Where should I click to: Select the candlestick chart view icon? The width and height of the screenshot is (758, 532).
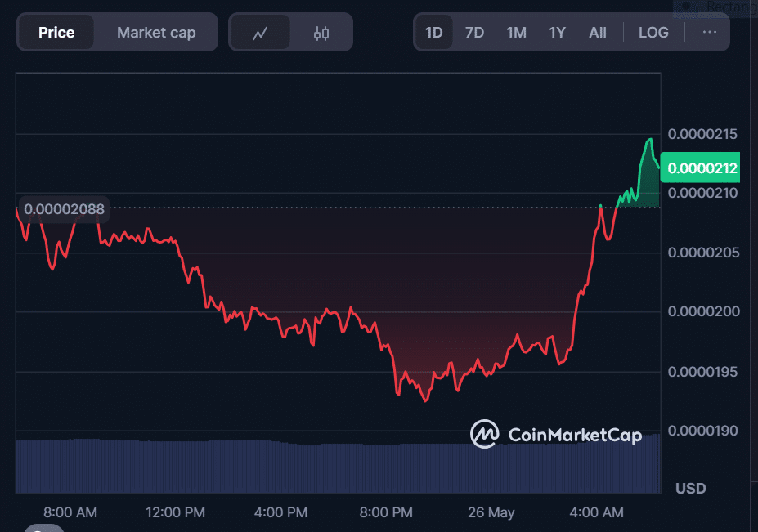point(321,33)
